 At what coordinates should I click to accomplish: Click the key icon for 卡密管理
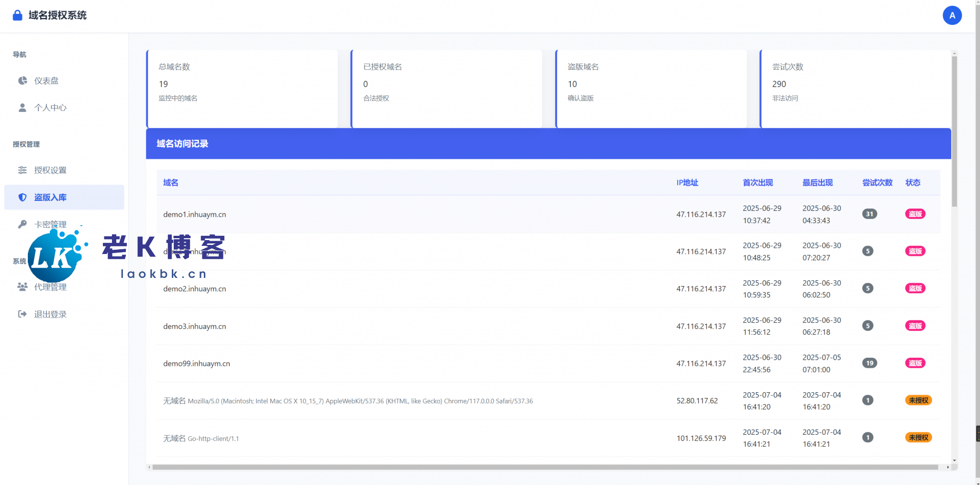[x=22, y=224]
